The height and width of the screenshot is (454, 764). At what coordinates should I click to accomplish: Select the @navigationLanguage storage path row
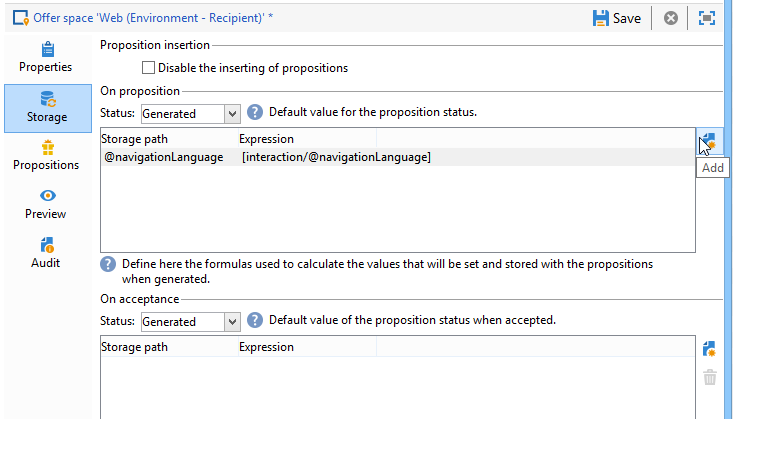click(164, 157)
